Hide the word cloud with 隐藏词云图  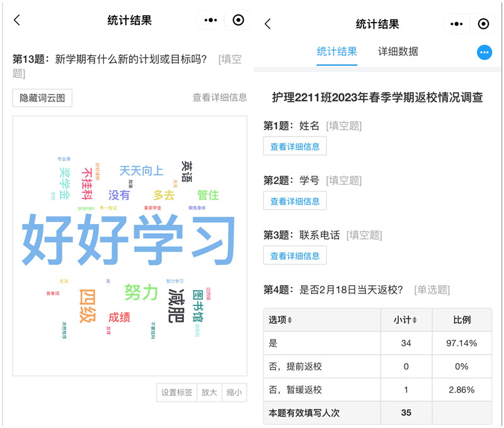pos(42,98)
